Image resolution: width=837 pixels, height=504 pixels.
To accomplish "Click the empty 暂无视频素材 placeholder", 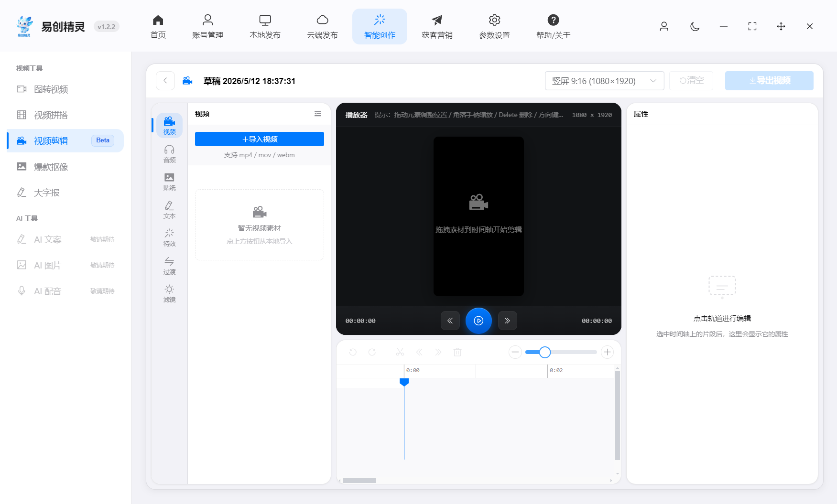I will (260, 225).
